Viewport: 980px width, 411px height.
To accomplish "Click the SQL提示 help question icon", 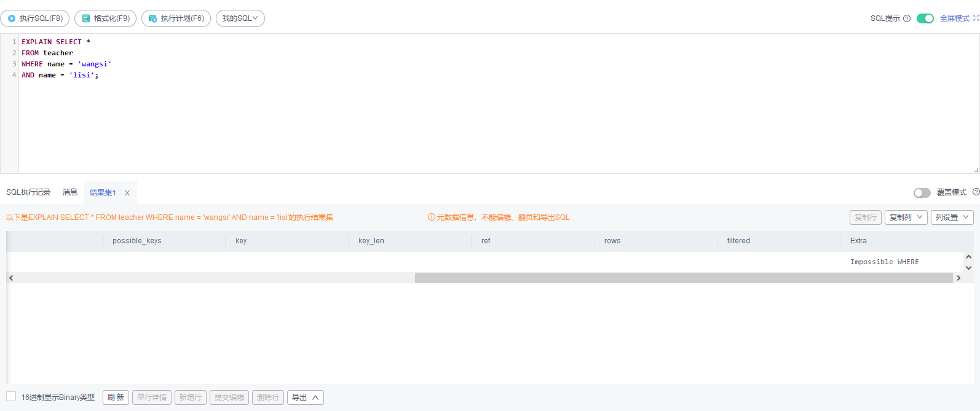I will tap(907, 18).
